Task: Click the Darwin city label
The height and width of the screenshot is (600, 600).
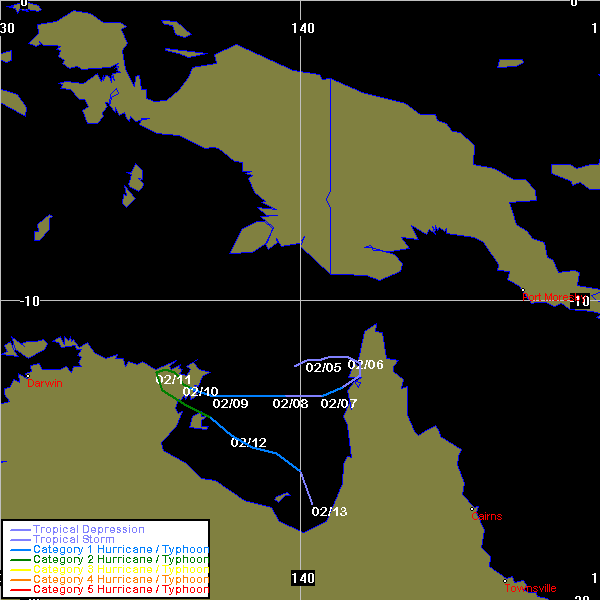Action: [x=44, y=384]
